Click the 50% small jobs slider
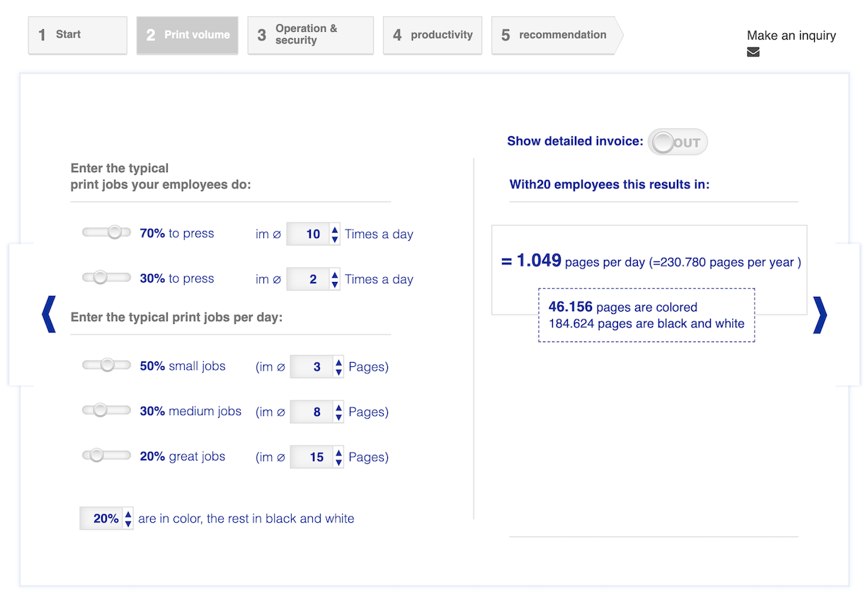 coord(107,366)
